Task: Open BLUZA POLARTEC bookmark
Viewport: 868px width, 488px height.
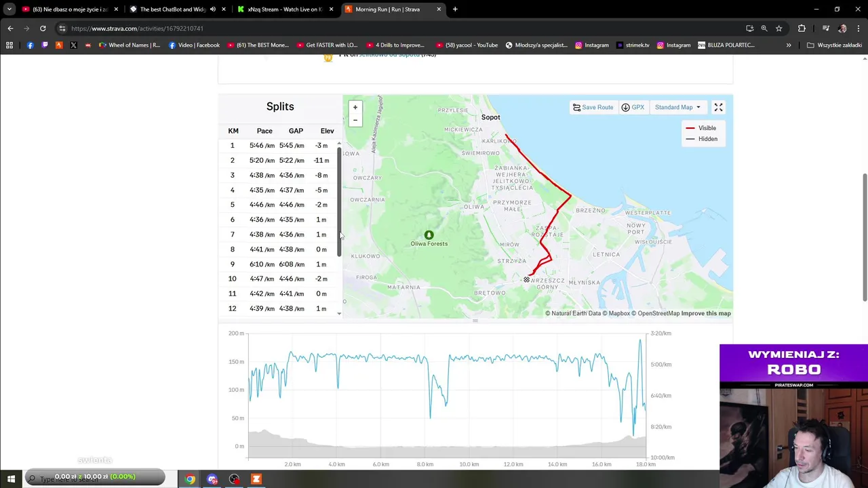Action: tap(726, 45)
